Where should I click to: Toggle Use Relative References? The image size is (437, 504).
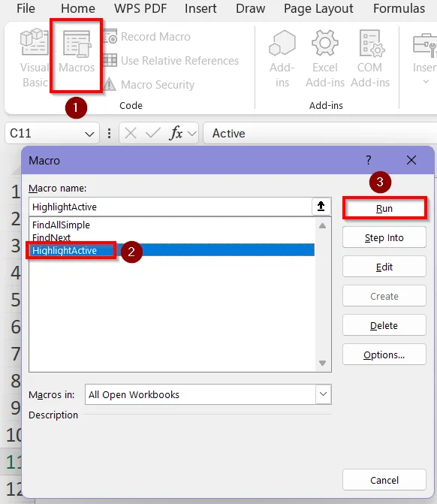tap(171, 61)
